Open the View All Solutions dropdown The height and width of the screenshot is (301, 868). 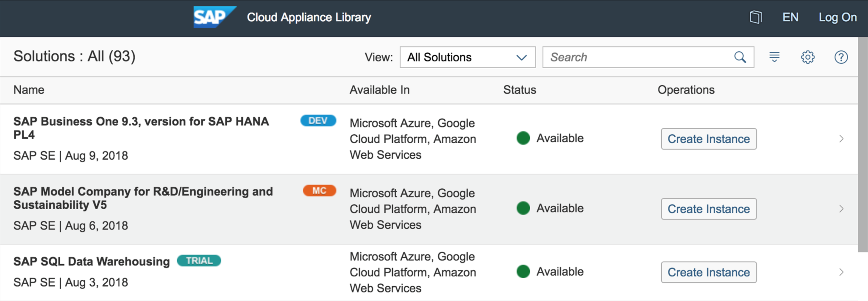click(467, 57)
